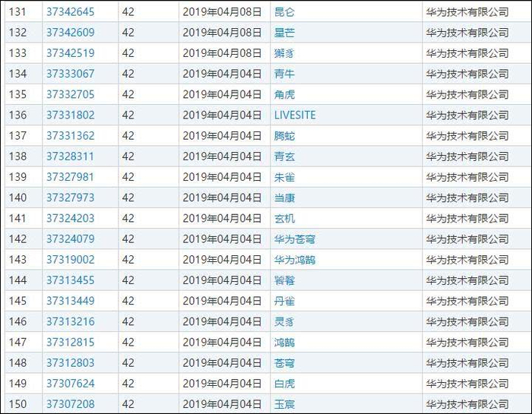Viewport: 532px width, 414px height.
Task: Open application number 37327973
Action: [x=70, y=198]
